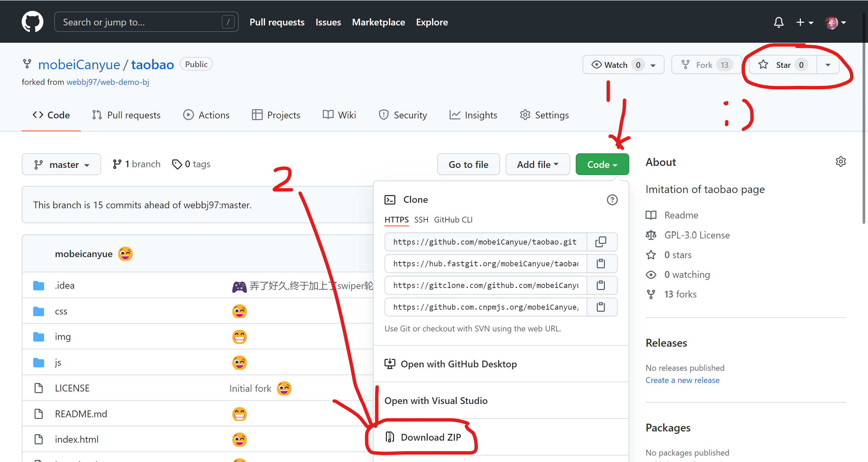Open the notifications bell
868x462 pixels.
778,22
